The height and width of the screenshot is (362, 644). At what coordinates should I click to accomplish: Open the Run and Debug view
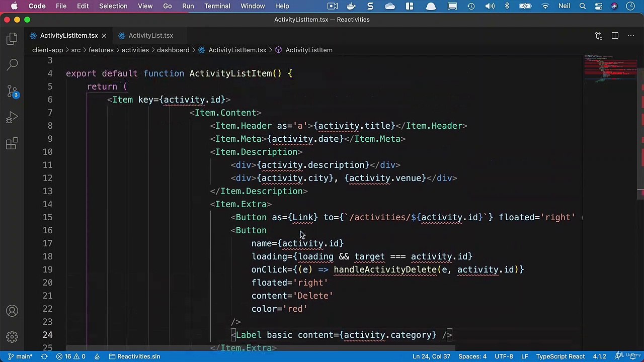(x=12, y=118)
